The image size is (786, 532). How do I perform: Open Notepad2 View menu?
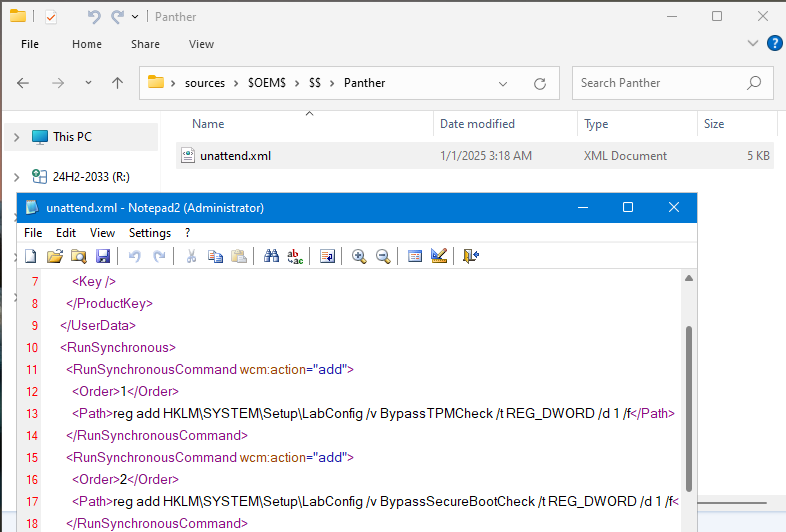[102, 233]
